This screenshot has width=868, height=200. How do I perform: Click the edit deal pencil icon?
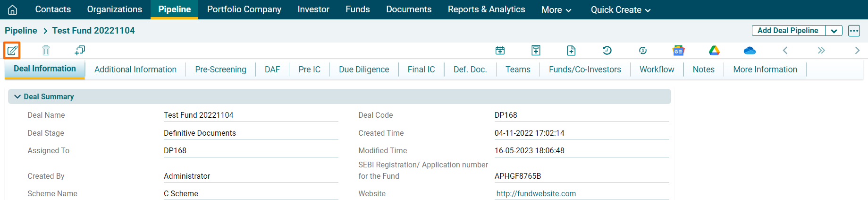(12, 50)
